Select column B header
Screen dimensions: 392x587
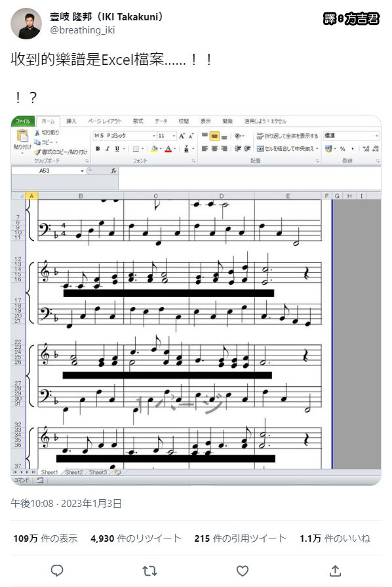pos(81,196)
